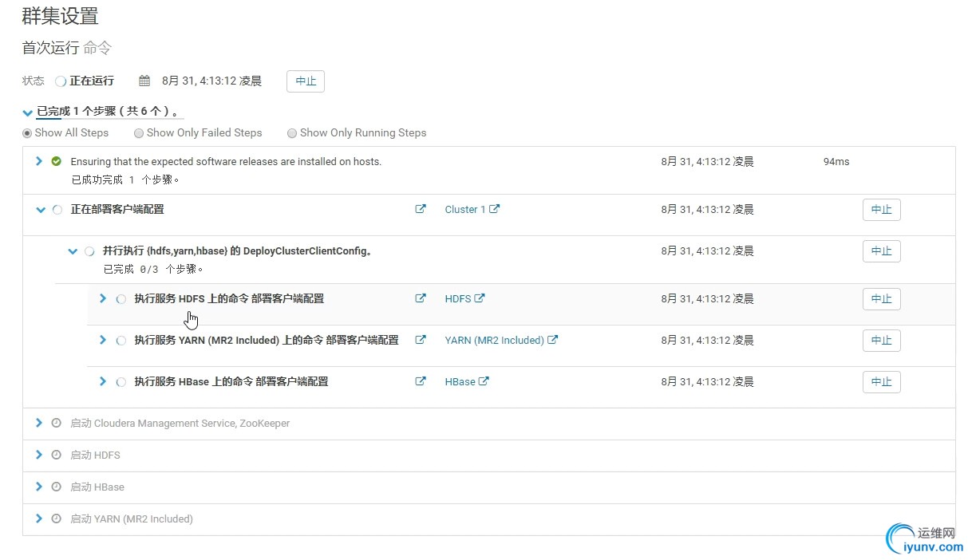Expand 启动 Cloudera Management Service, ZooKeeper step

(38, 423)
